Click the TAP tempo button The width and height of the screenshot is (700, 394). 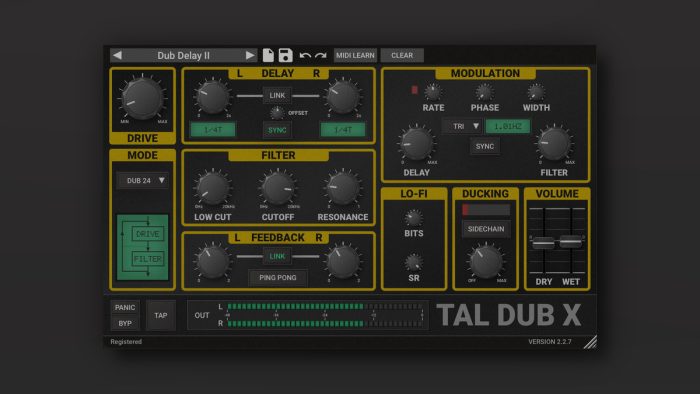click(x=161, y=315)
